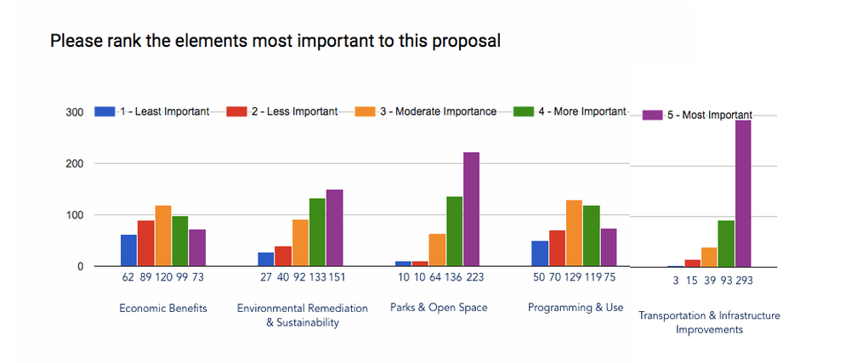Click the purple '5 - Most Important' legend swatch

click(652, 115)
